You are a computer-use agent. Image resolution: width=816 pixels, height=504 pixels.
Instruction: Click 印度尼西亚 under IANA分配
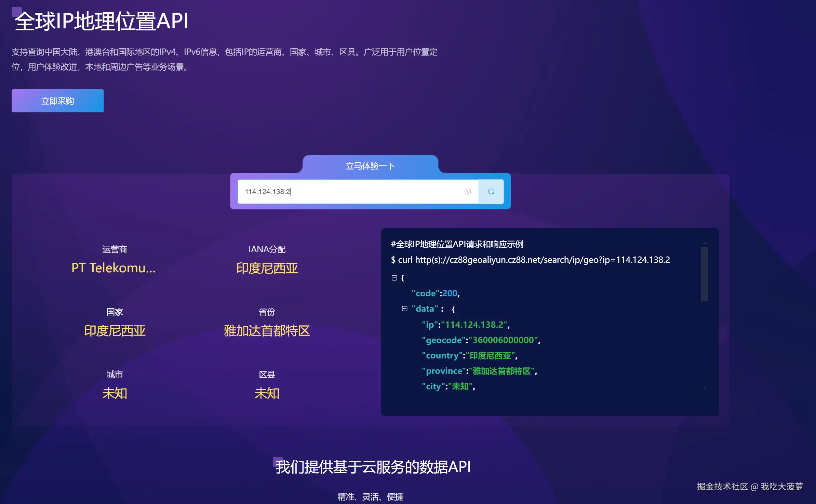click(x=267, y=269)
